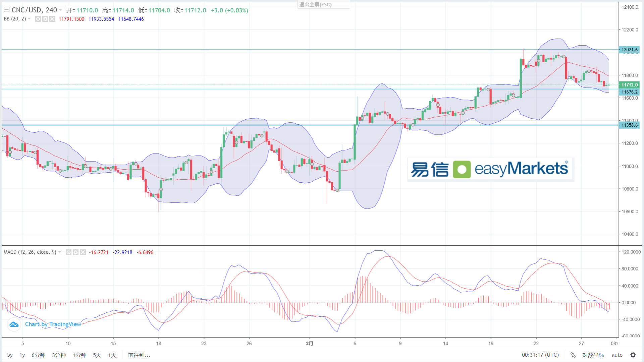Select the 5y time range

click(10, 355)
